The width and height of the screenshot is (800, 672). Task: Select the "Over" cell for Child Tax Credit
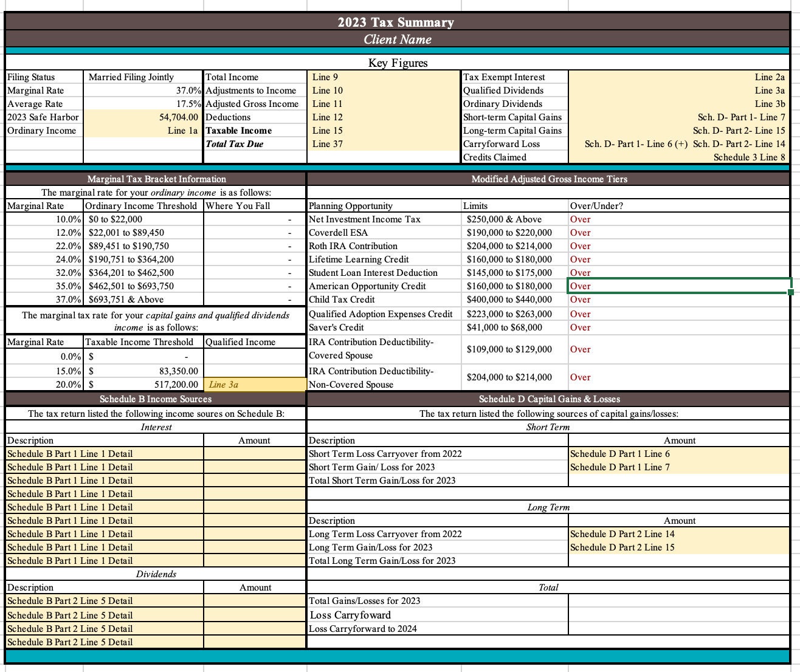tap(679, 300)
